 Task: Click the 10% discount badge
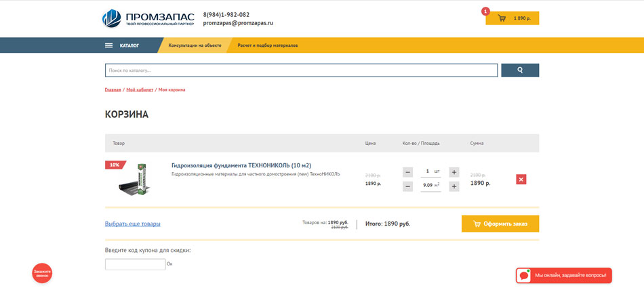coord(115,165)
